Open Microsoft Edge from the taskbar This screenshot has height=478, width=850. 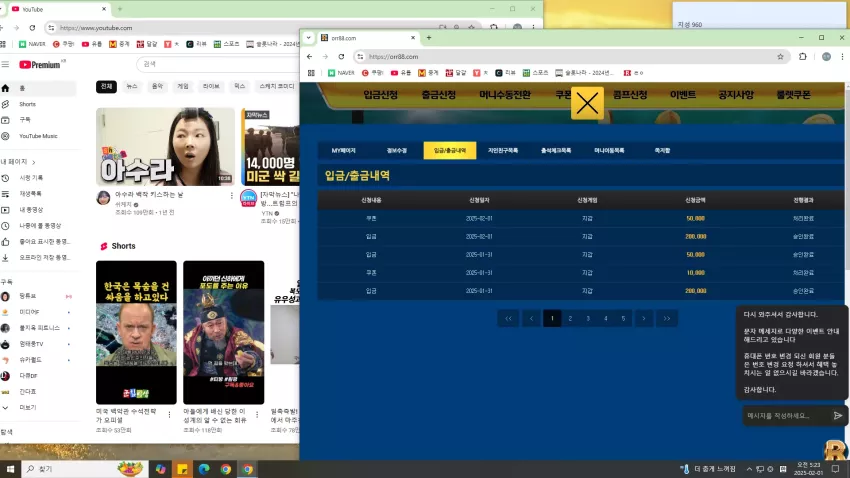tap(204, 469)
